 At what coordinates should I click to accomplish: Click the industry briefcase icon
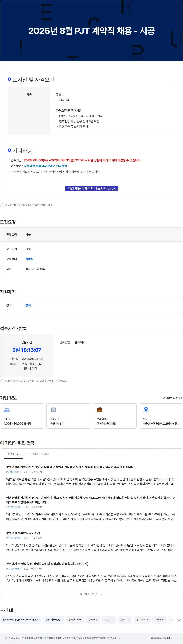[100, 410]
